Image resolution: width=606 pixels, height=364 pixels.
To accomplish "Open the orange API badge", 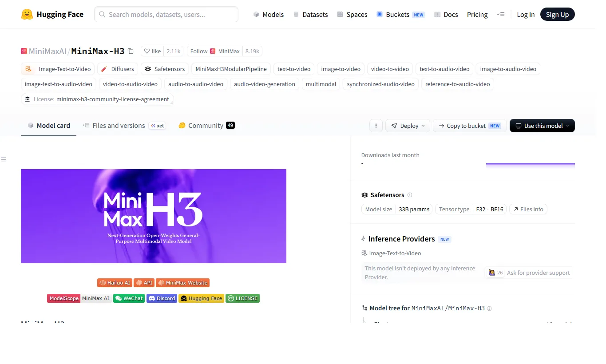I will click(144, 283).
